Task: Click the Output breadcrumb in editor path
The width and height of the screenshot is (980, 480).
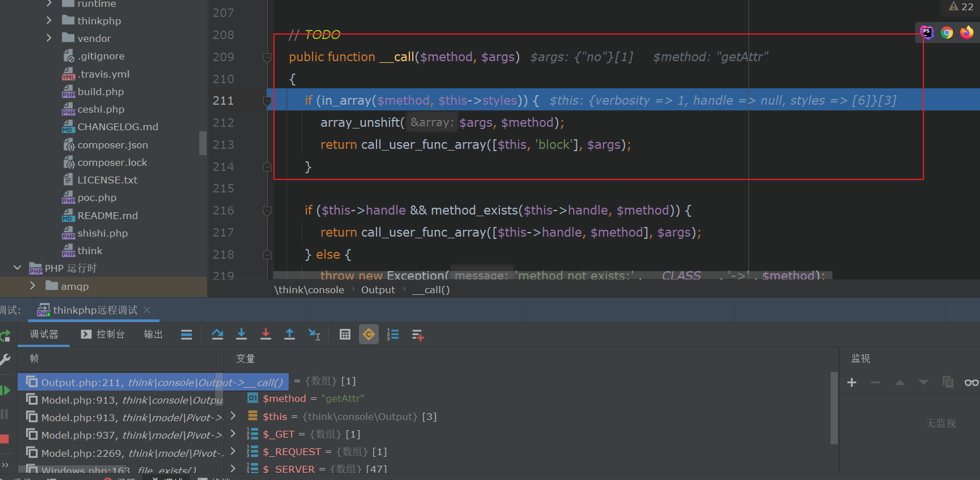Action: click(x=378, y=290)
